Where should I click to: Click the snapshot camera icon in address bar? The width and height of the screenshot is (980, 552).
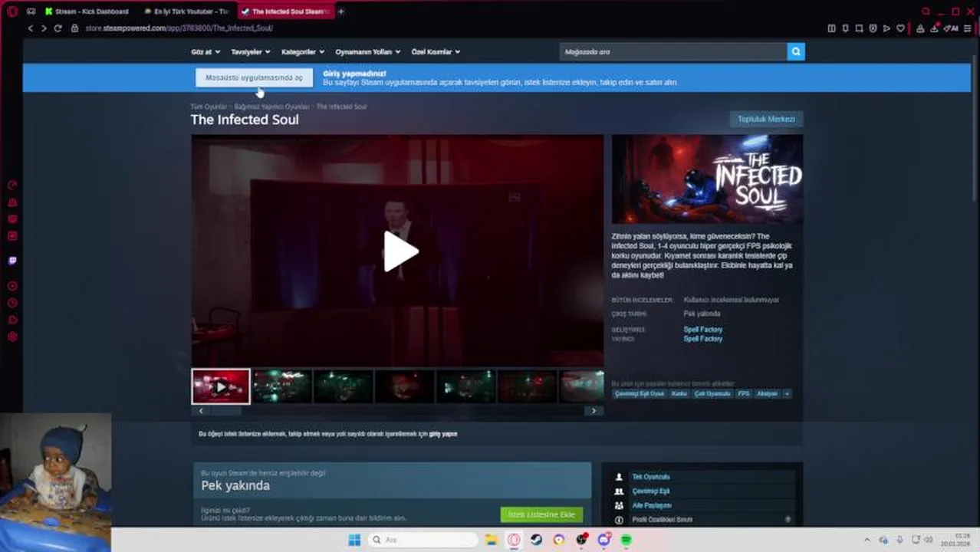point(859,28)
